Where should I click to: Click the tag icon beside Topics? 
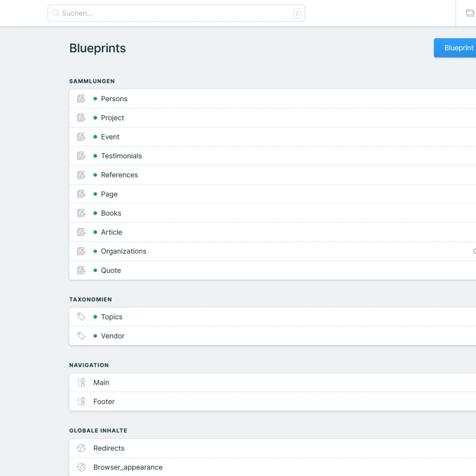81,317
